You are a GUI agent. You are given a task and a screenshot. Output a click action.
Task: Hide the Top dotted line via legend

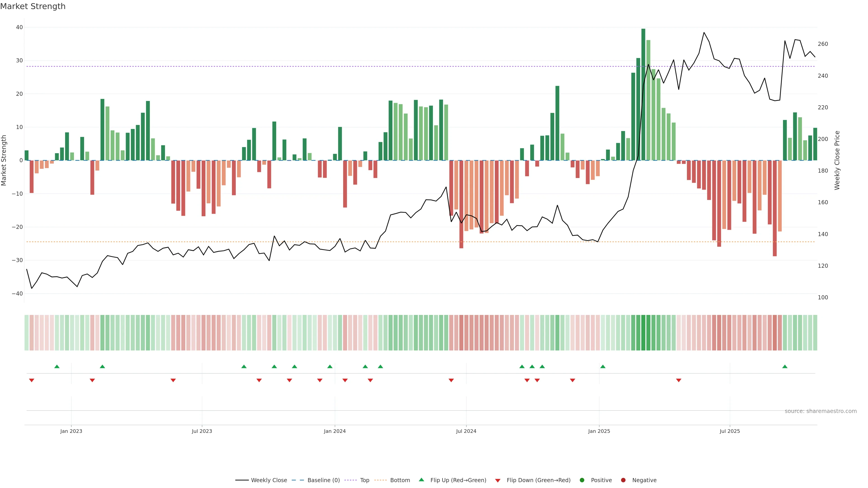(x=364, y=480)
